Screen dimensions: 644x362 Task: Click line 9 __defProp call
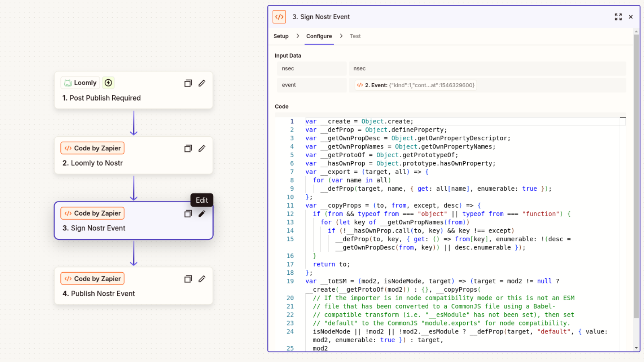[x=436, y=189]
